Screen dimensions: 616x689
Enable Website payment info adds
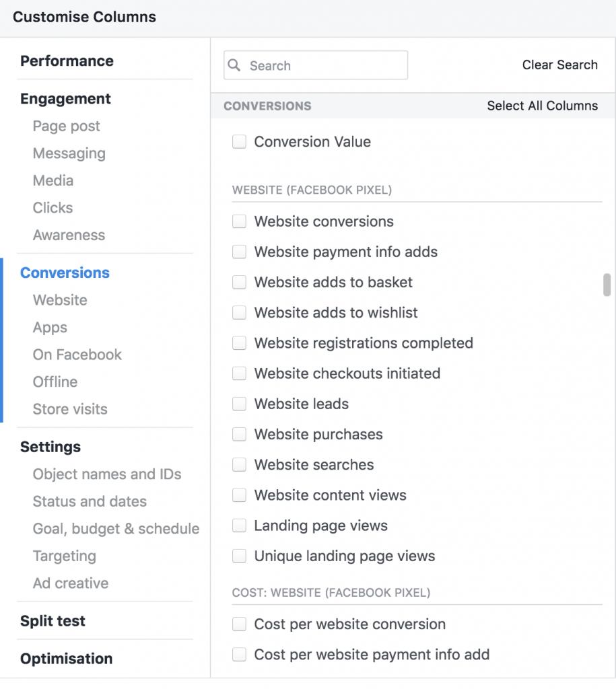click(239, 252)
